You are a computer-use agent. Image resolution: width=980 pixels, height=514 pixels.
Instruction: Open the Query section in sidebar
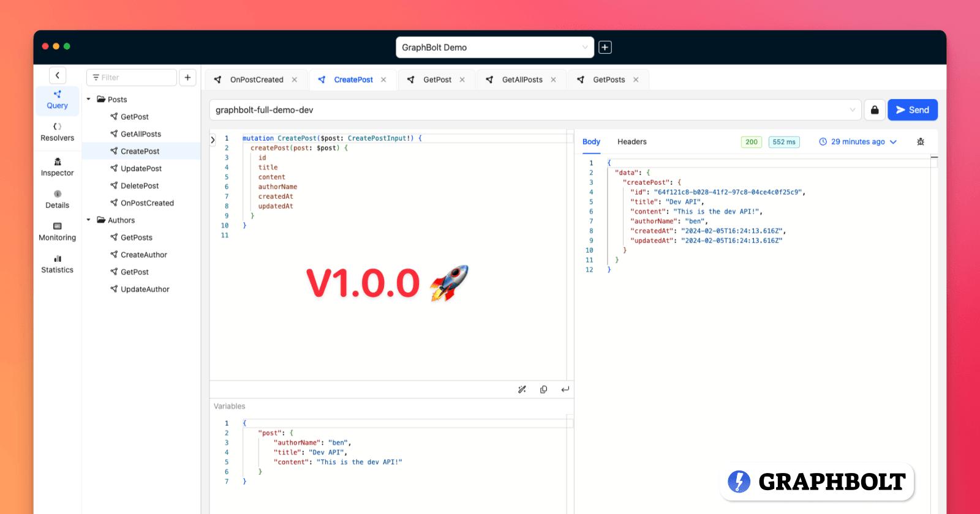coord(57,100)
